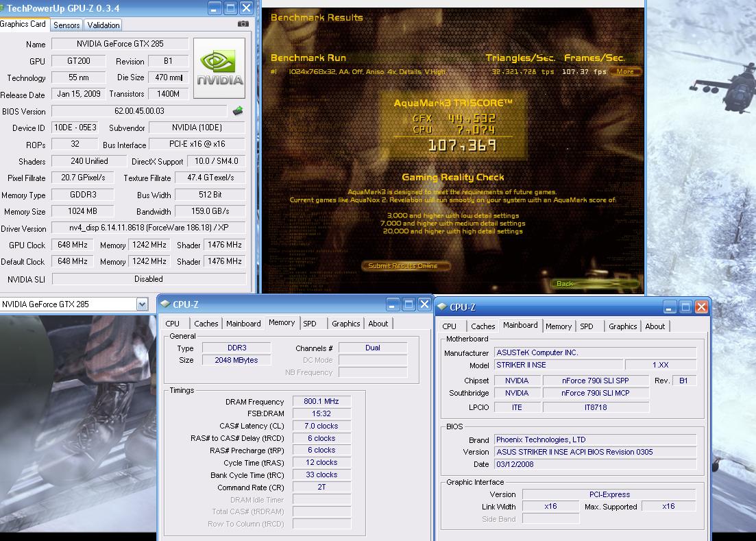The width and height of the screenshot is (756, 541).
Task: Click the BIOS Brand Phoenix Technologies, LTD
Action: click(595, 440)
